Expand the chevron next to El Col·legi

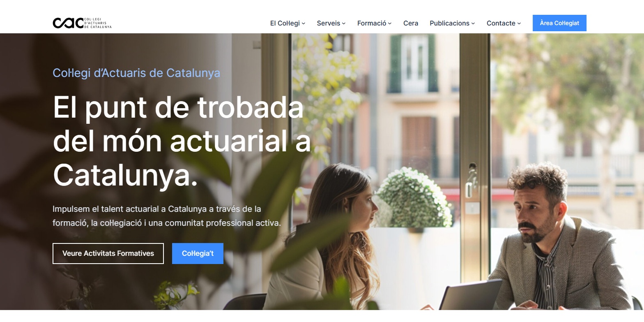[304, 23]
